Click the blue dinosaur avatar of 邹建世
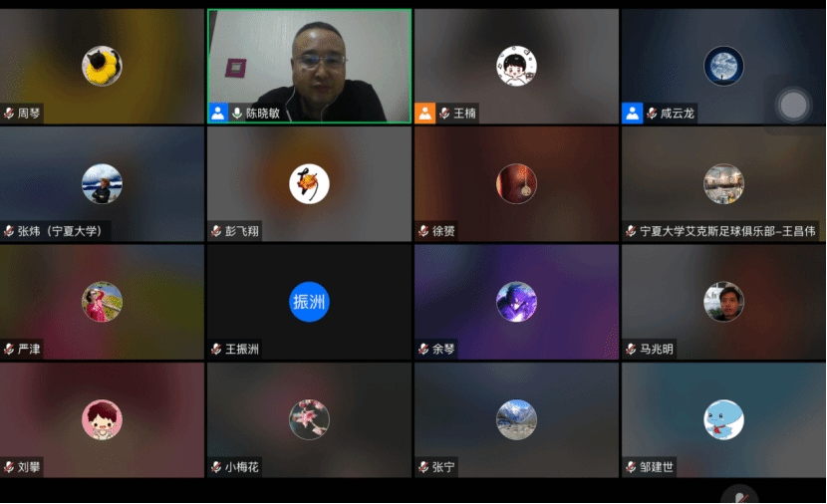827x504 pixels. [x=723, y=419]
